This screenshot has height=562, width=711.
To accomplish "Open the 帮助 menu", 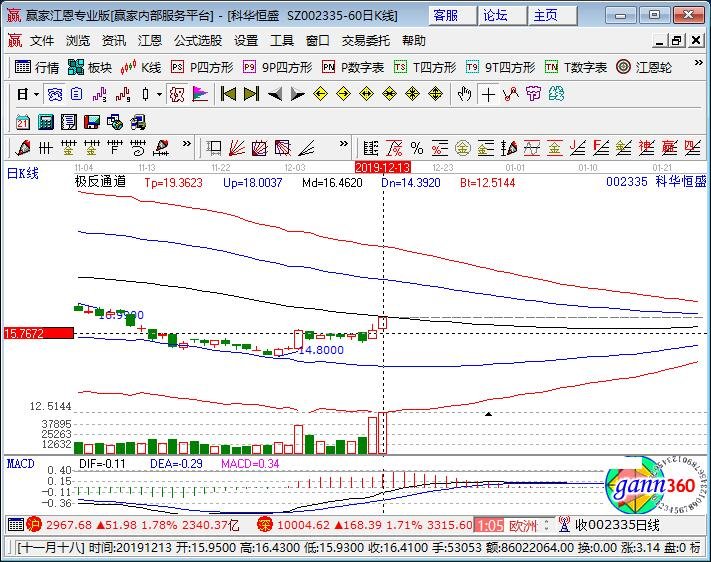I will 414,41.
